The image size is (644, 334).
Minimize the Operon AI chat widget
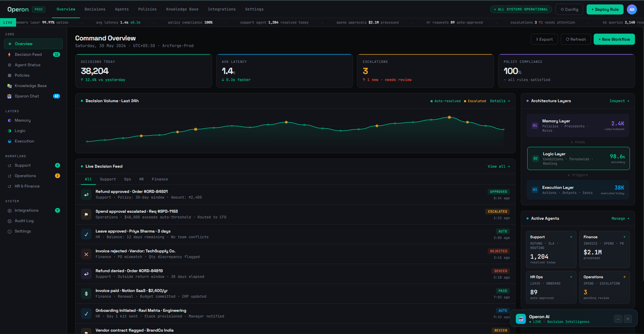[x=618, y=319]
